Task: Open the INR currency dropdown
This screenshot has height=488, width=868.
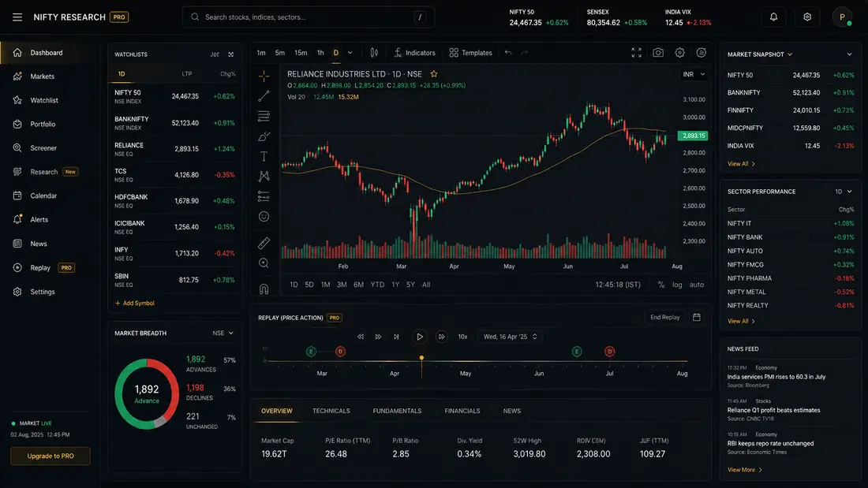Action: (694, 74)
